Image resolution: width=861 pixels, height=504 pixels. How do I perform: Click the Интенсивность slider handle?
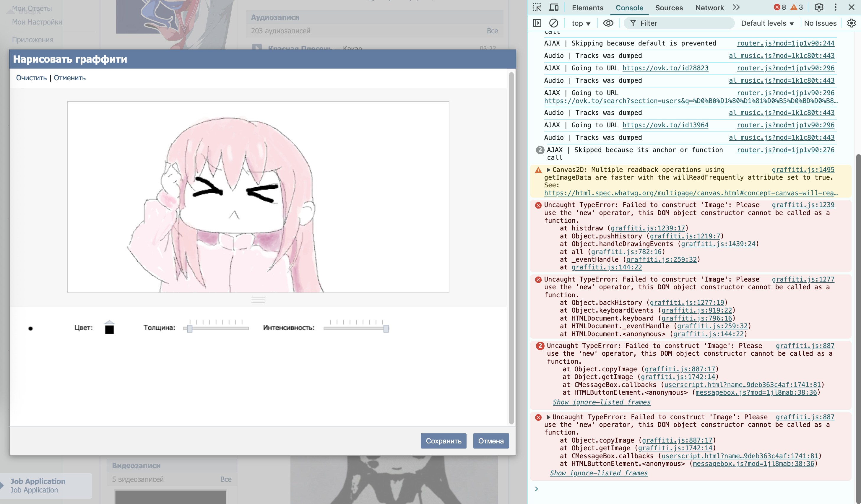click(386, 329)
